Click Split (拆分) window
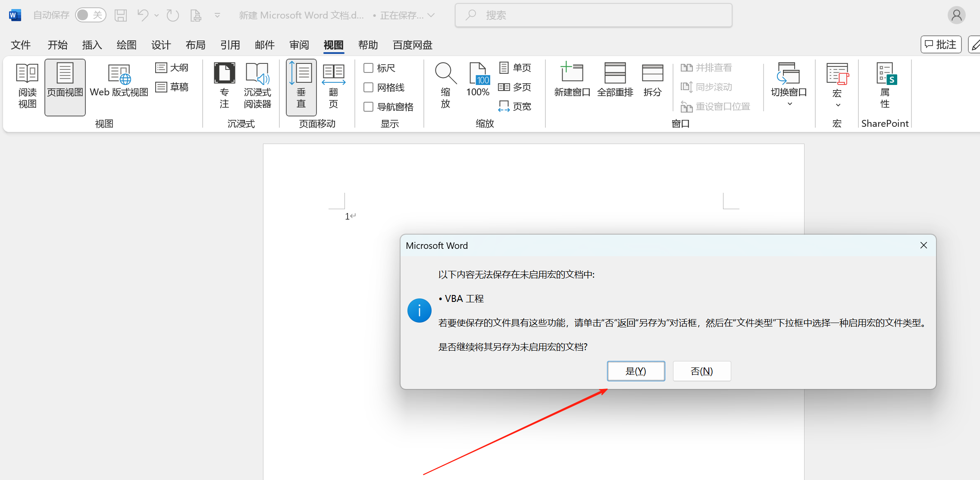The image size is (980, 480). 652,80
